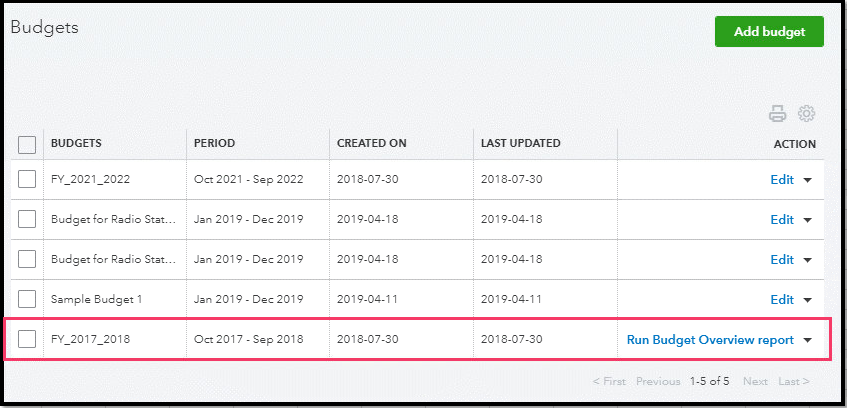
Task: Click the print icon above the table
Action: click(777, 114)
